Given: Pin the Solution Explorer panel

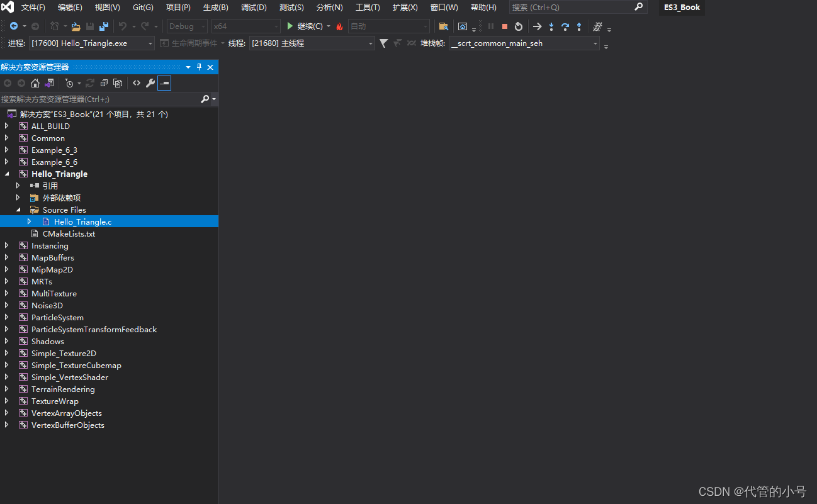Looking at the screenshot, I should tap(198, 67).
